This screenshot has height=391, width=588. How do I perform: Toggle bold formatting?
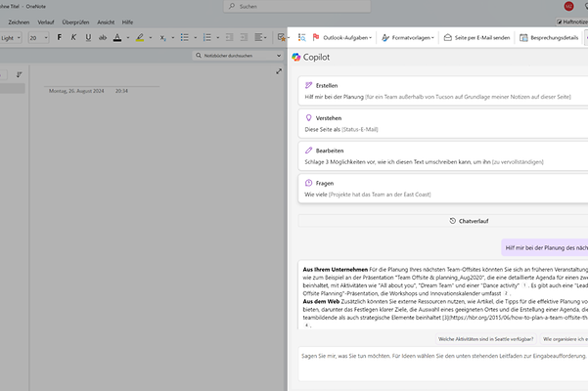click(60, 38)
